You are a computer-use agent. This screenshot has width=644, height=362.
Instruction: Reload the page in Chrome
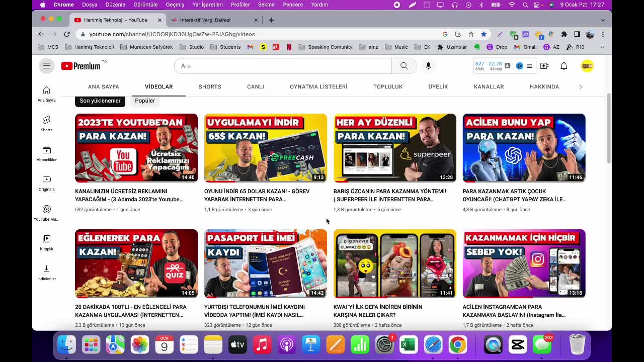tap(66, 34)
